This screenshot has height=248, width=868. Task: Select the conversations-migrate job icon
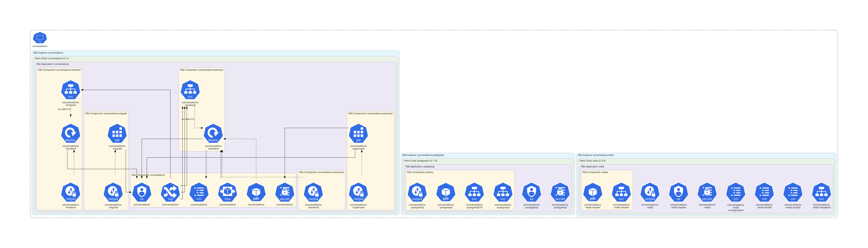click(x=117, y=134)
